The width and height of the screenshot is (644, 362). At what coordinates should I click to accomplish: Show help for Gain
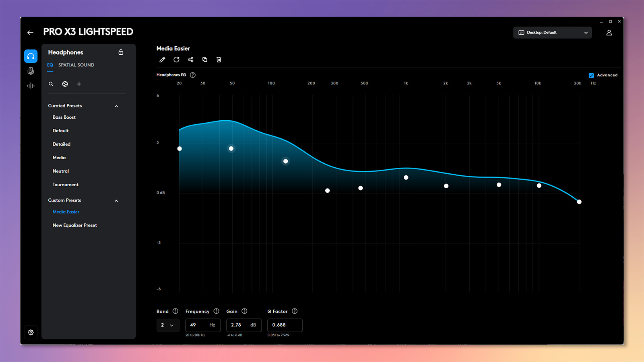[244, 311]
